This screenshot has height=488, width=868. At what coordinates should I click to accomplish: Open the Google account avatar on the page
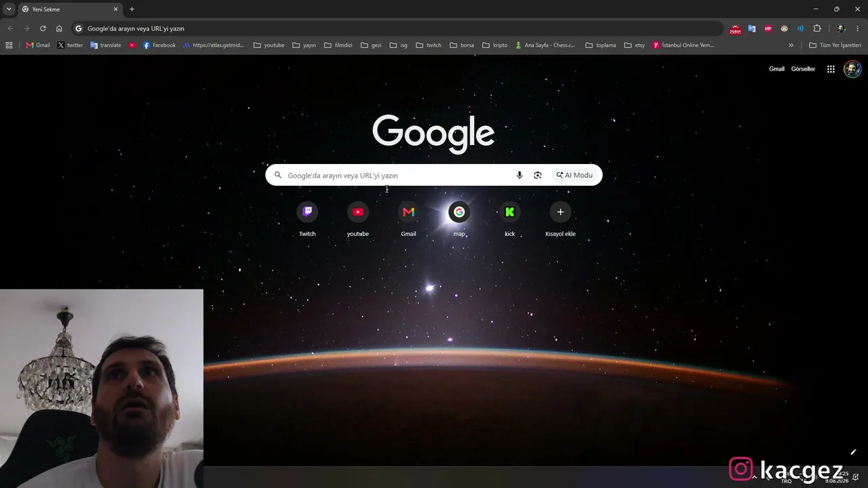(852, 69)
